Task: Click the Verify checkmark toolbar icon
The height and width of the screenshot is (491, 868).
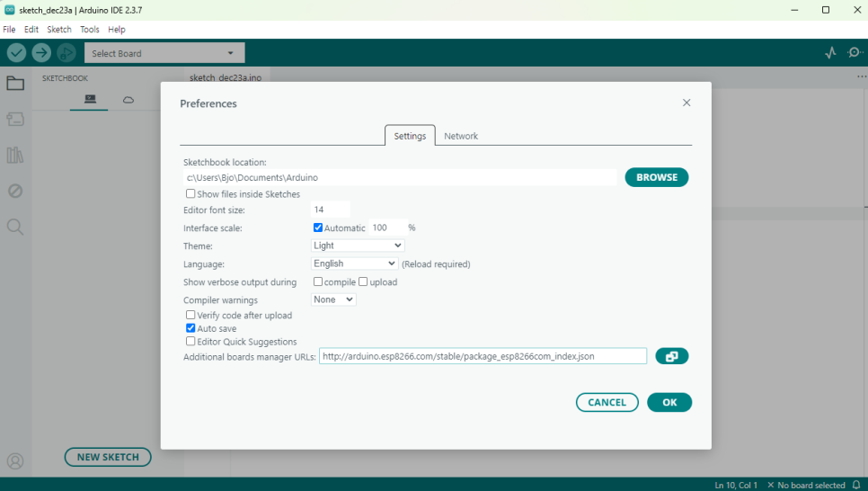Action: coord(16,53)
